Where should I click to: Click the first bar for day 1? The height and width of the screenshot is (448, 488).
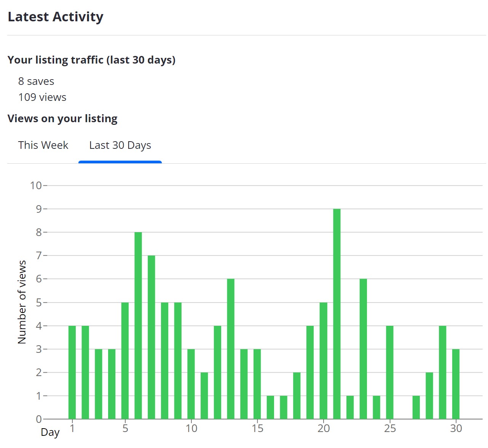pyautogui.click(x=72, y=372)
